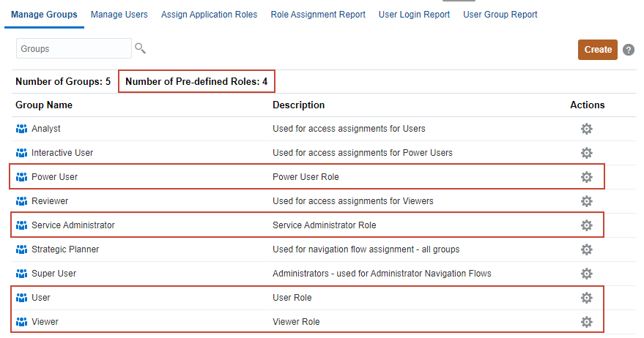The width and height of the screenshot is (644, 338).
Task: Click 'Administrators - used for Administrator Navigation Flows'
Action: pyautogui.click(x=382, y=274)
